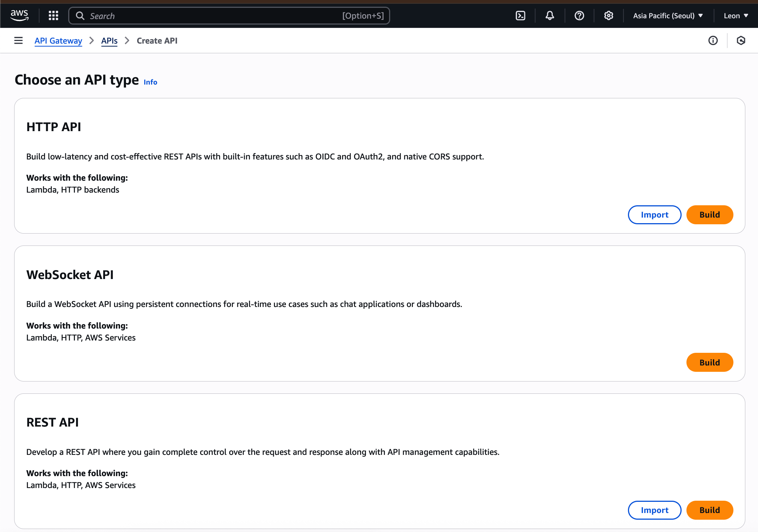Click Import for REST API
Image resolution: width=758 pixels, height=532 pixels.
[x=654, y=510]
